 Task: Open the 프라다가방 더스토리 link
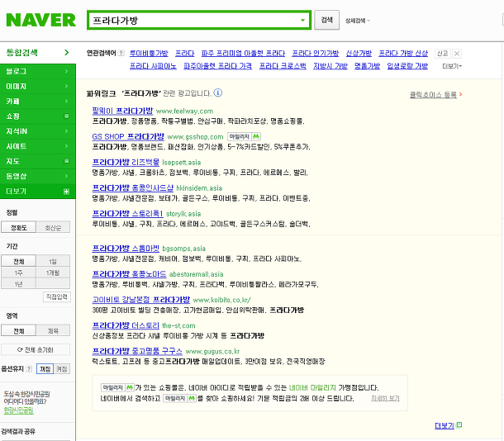point(126,325)
